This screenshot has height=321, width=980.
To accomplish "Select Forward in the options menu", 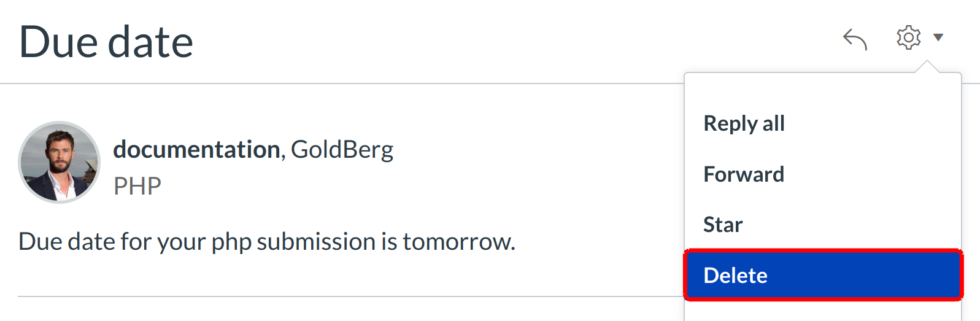I will 744,174.
